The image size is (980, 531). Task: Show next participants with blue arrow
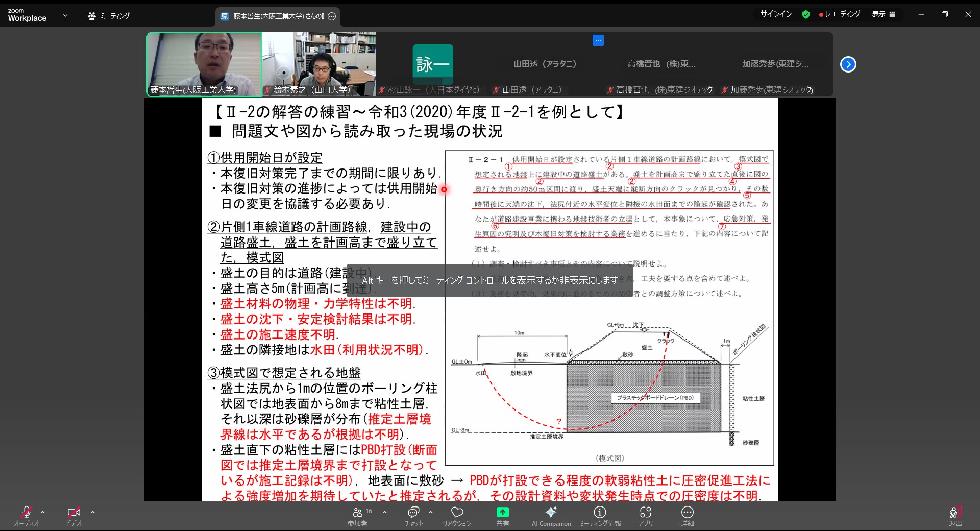point(848,64)
